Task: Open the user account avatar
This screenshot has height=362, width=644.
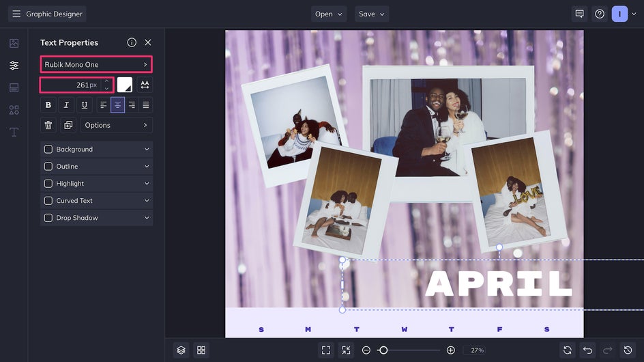Action: [x=619, y=14]
